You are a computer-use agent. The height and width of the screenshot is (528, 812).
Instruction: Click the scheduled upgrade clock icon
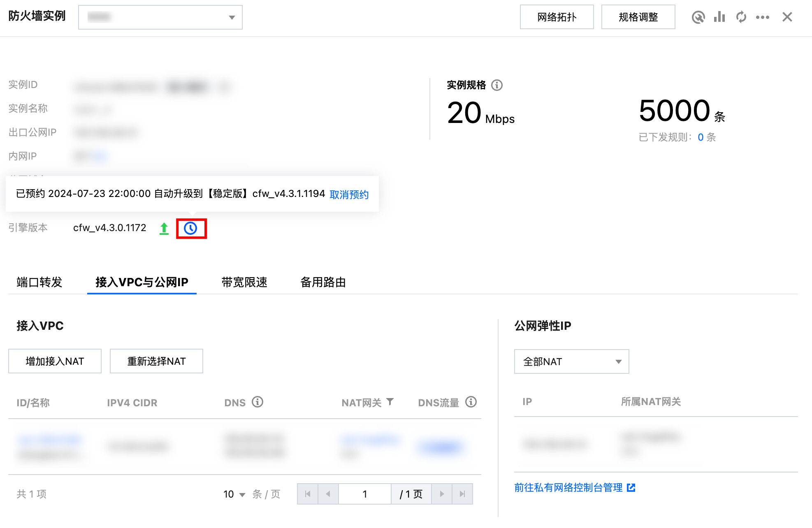coord(190,228)
